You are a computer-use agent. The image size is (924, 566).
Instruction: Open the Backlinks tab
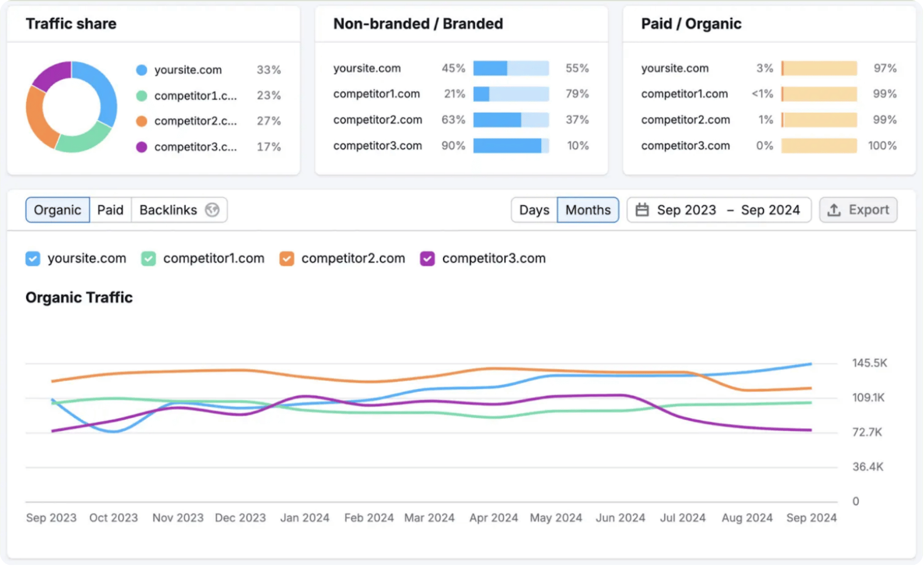(168, 210)
